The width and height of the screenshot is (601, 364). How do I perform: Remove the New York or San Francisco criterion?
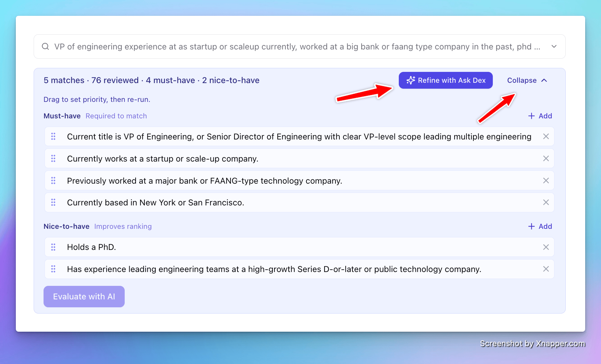point(546,202)
